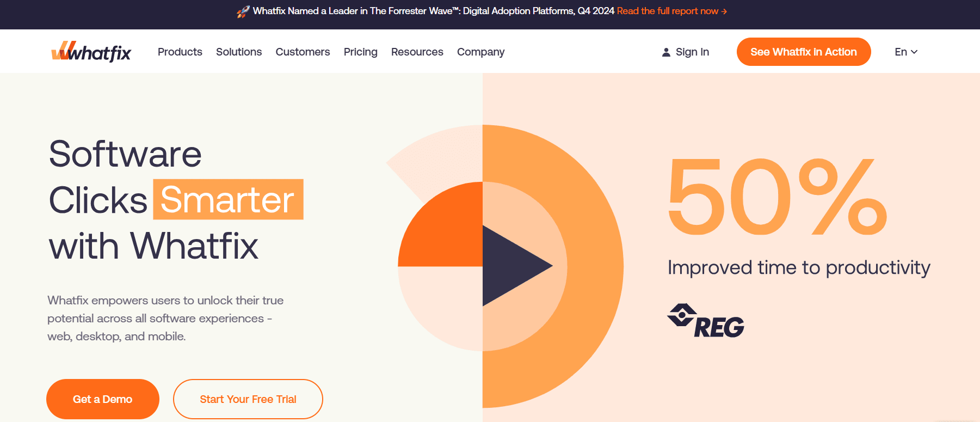Click the 50% statistic text
Image resolution: width=980 pixels, height=422 pixels.
coord(778,197)
